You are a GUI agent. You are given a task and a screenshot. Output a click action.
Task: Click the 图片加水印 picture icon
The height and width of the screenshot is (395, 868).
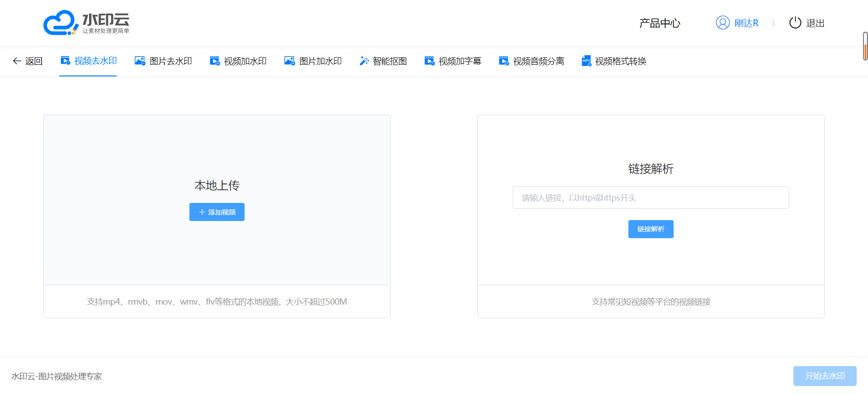tap(290, 61)
